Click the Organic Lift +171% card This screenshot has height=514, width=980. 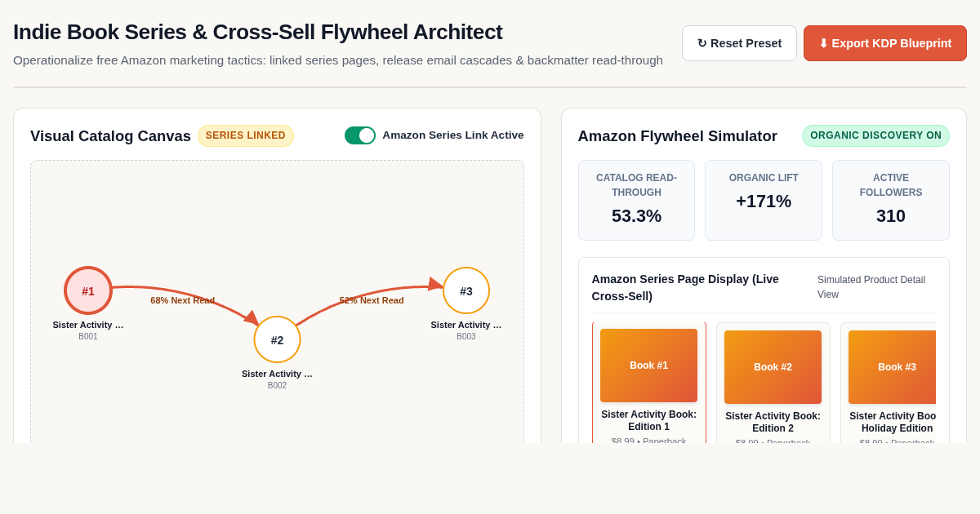click(764, 200)
